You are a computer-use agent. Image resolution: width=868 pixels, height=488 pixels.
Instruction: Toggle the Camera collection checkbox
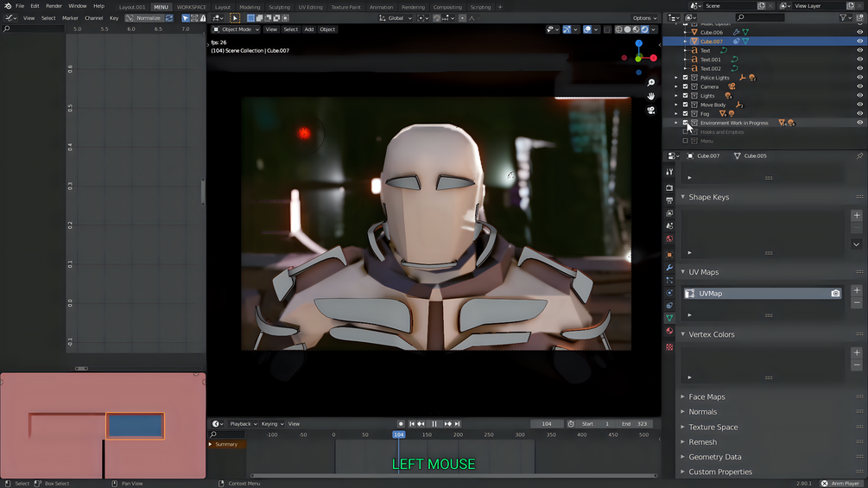685,86
